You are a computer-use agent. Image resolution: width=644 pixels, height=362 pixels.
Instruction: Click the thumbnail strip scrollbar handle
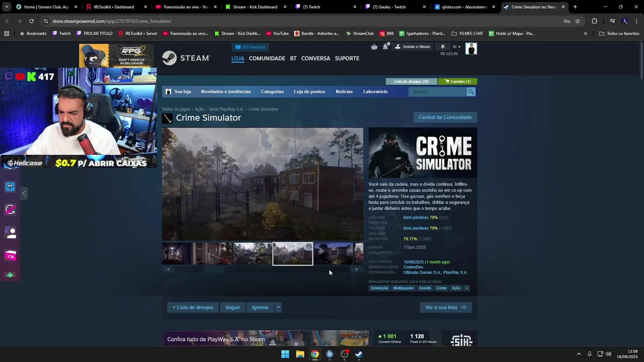[214, 269]
